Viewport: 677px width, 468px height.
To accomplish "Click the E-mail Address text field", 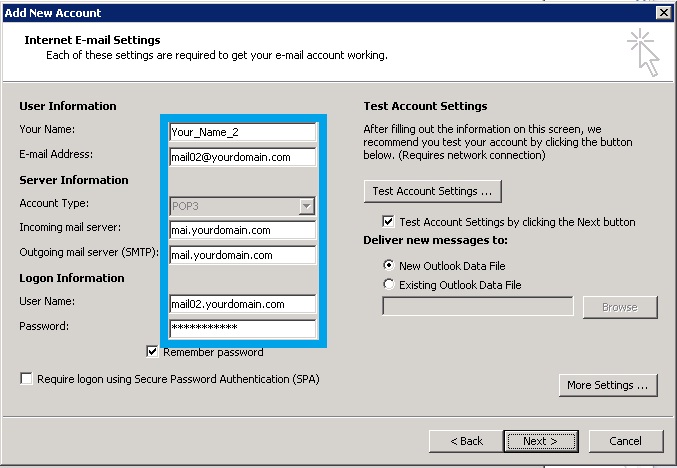I will pyautogui.click(x=242, y=157).
